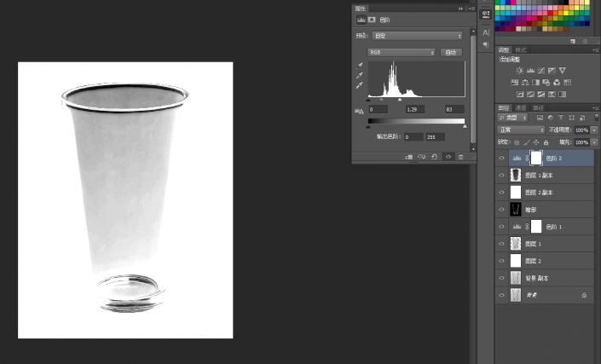Select the black point eyedropper in Levels
Viewport: 601px width, 364px height.
(x=359, y=66)
